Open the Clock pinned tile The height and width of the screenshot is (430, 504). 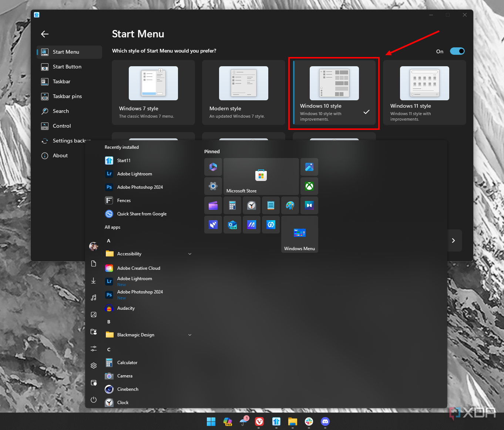pos(252,205)
